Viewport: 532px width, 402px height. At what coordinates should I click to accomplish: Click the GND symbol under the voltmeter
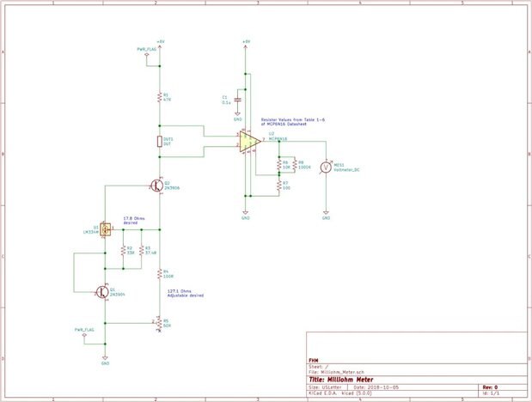click(326, 215)
